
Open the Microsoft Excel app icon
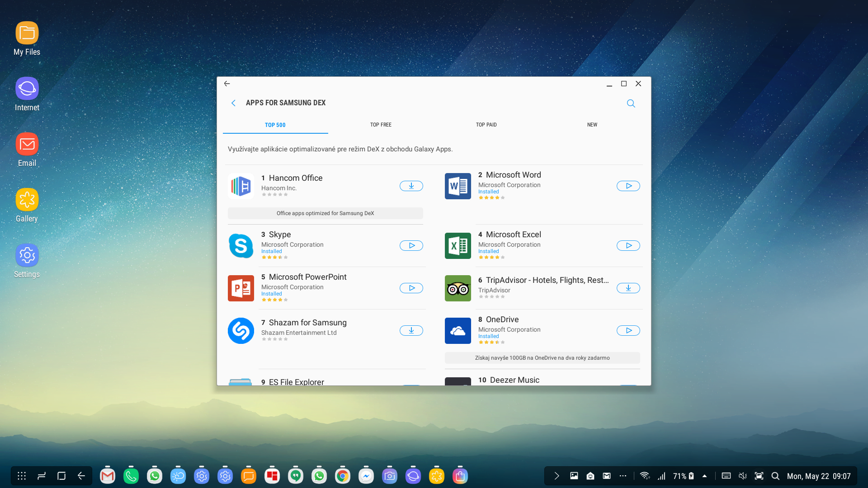click(458, 246)
